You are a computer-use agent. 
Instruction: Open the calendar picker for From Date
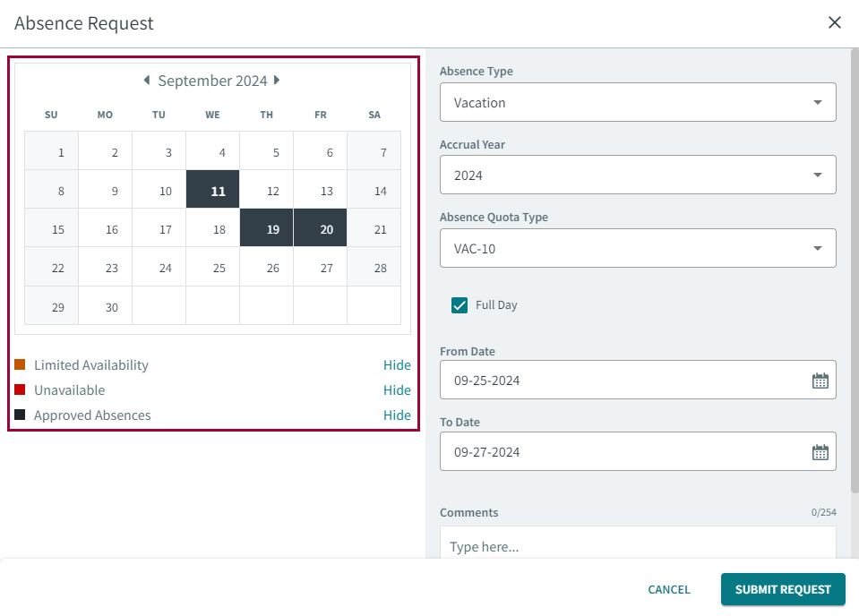pos(820,380)
